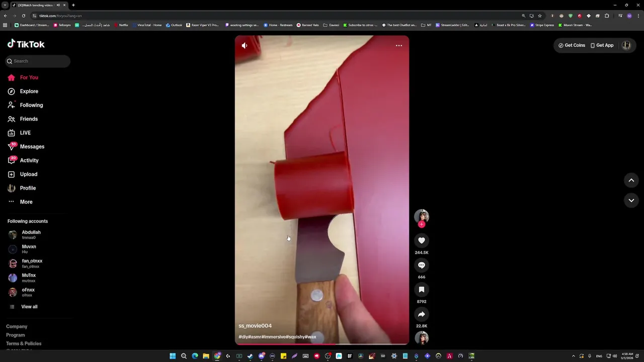
Task: Reload the TikTok page
Action: point(23,16)
